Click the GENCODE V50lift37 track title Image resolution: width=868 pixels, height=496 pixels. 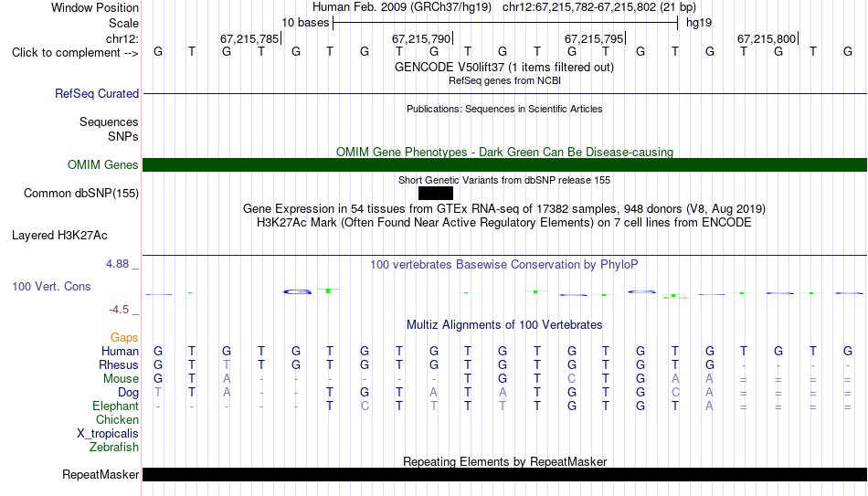coord(504,67)
